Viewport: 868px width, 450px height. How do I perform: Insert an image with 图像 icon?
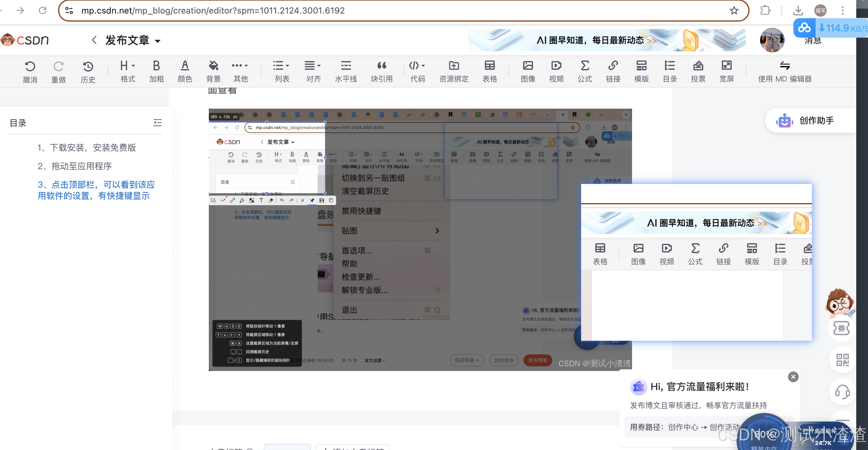tap(528, 71)
